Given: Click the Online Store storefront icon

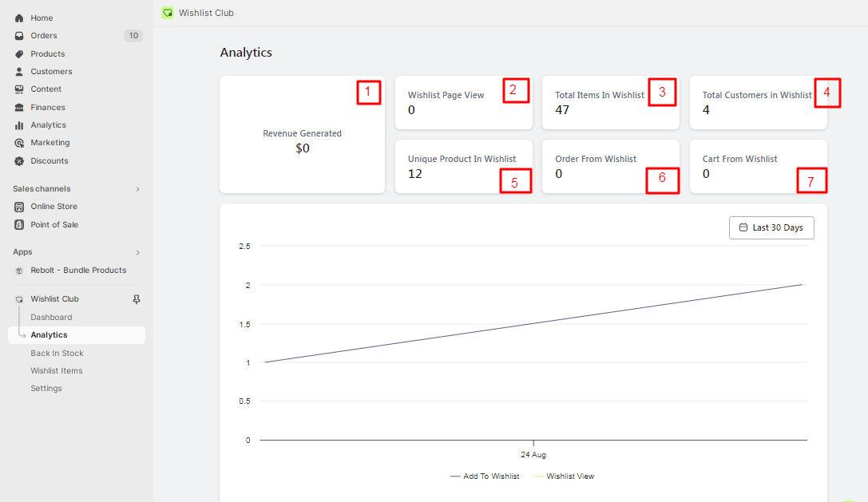Looking at the screenshot, I should tap(19, 207).
